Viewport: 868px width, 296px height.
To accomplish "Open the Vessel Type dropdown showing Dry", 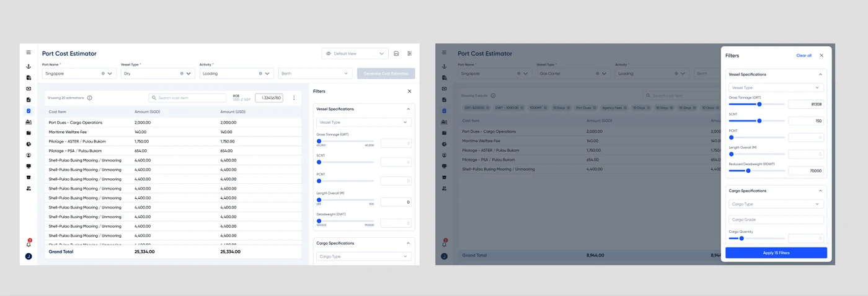I will coord(158,74).
